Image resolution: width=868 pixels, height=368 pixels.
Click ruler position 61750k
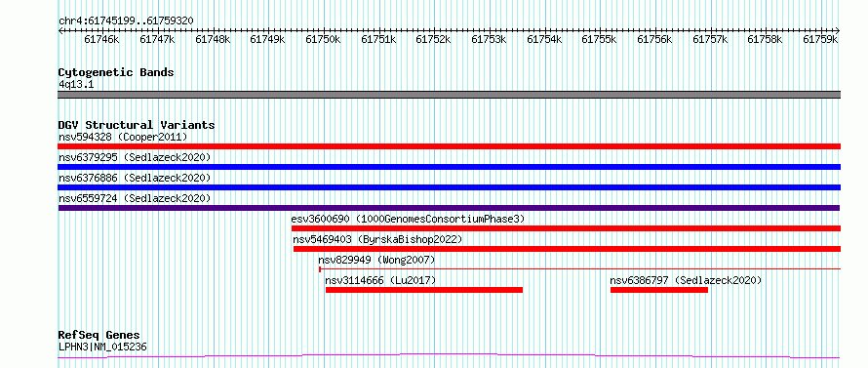click(323, 39)
